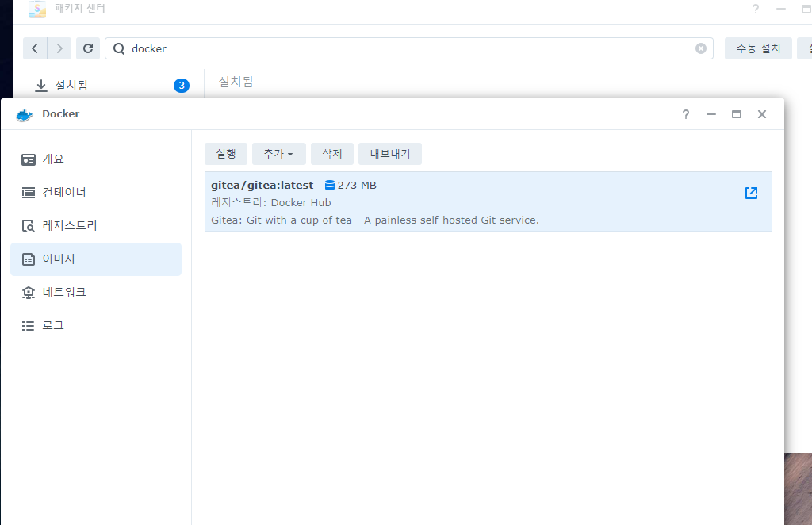Click the 273 MB size text

(357, 186)
